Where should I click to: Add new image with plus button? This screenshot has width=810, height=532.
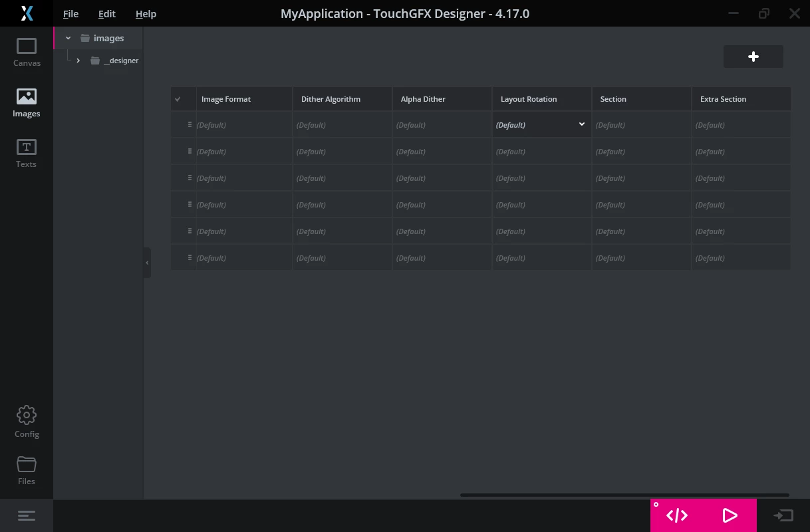tap(753, 57)
